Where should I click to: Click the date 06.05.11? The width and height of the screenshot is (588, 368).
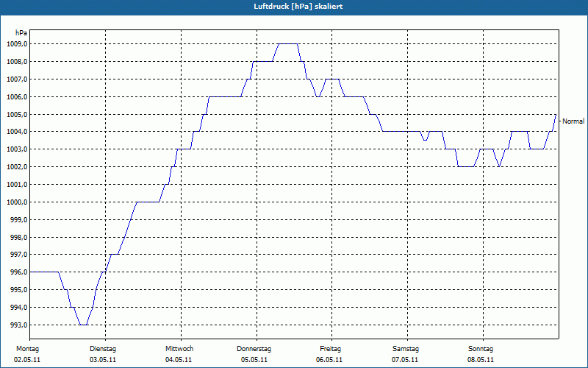click(329, 360)
